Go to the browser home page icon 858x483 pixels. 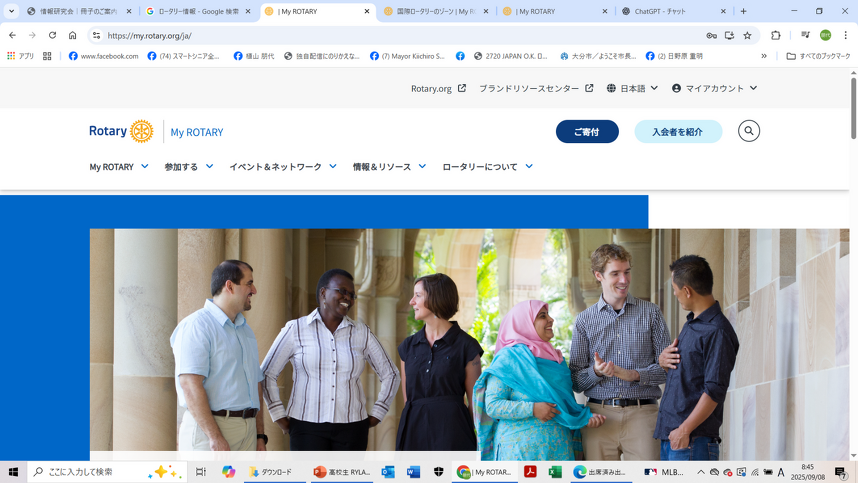pyautogui.click(x=72, y=35)
